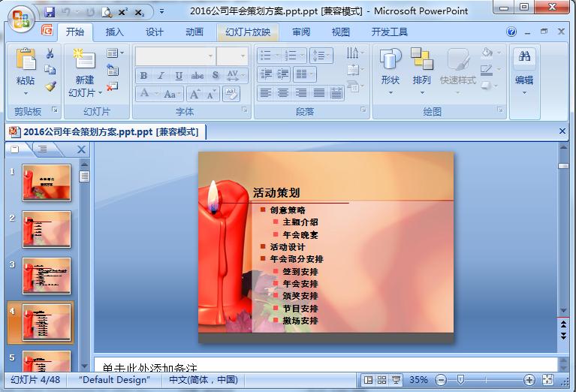Increase font size button
The width and height of the screenshot is (576, 392).
coord(195,93)
